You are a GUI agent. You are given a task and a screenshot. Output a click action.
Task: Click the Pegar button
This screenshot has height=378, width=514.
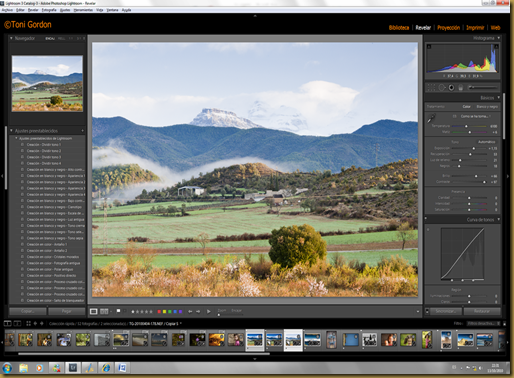(67, 311)
